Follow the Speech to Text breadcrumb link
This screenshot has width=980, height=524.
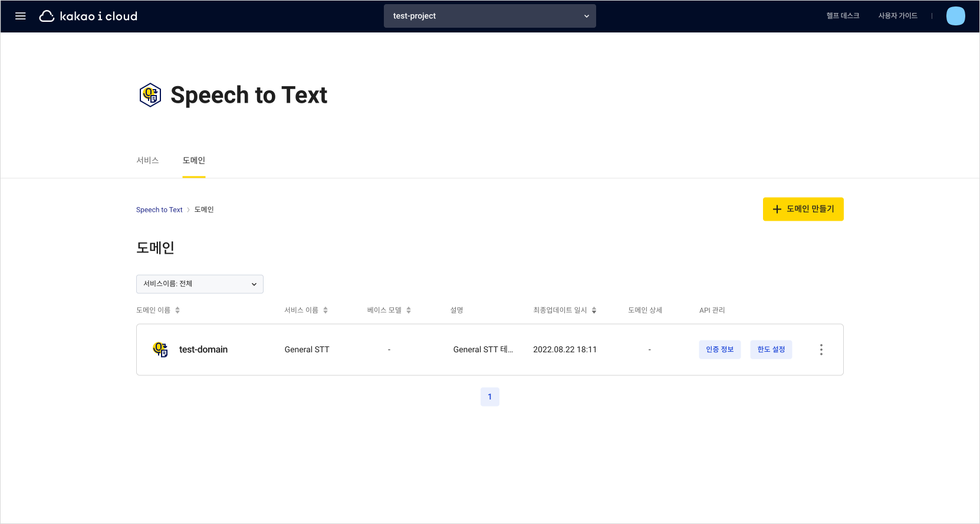point(159,209)
